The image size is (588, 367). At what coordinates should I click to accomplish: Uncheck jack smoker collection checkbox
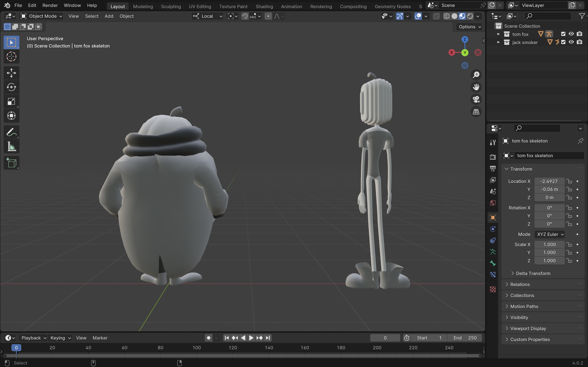563,42
